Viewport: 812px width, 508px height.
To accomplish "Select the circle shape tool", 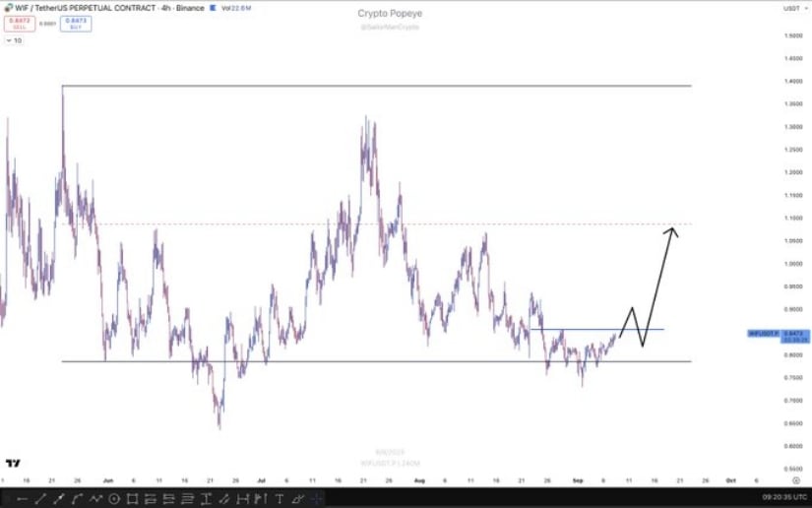I will pos(114,499).
